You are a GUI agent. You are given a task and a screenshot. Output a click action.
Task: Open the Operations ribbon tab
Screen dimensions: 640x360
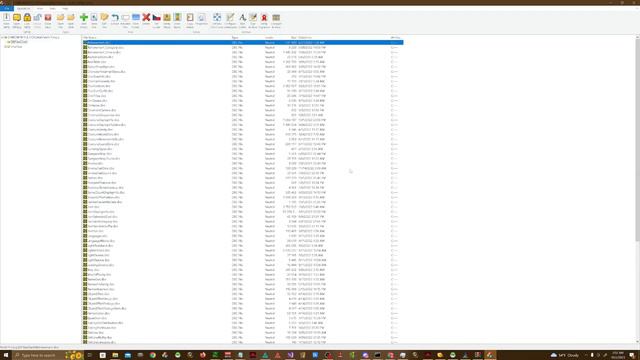24,8
